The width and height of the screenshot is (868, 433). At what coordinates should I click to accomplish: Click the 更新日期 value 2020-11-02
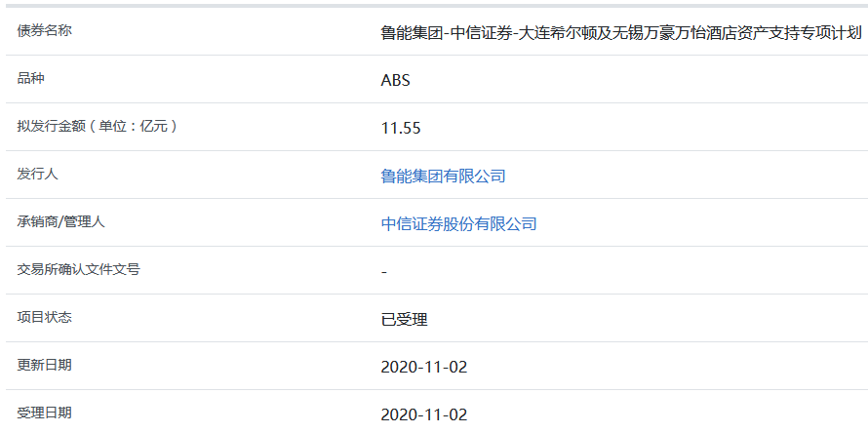coord(424,367)
